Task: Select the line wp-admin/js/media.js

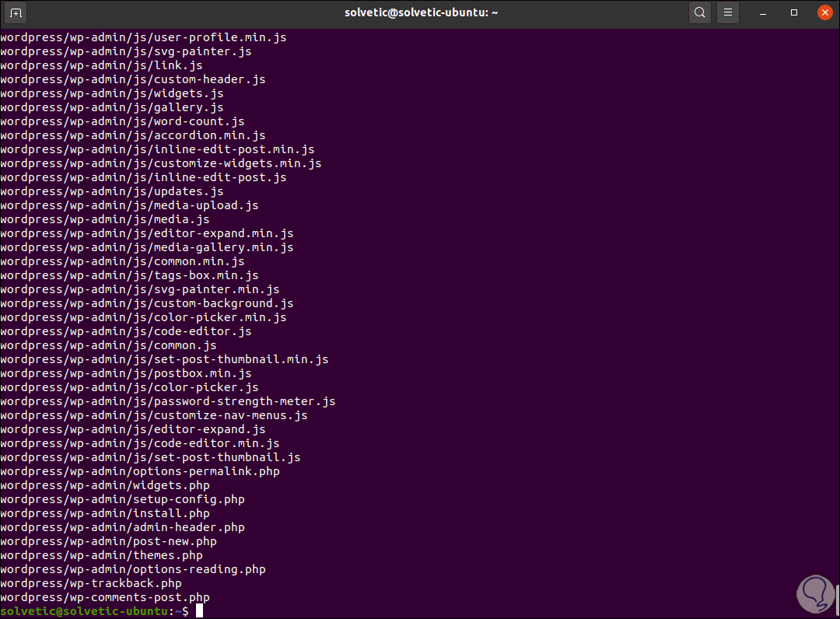Action: click(x=105, y=219)
